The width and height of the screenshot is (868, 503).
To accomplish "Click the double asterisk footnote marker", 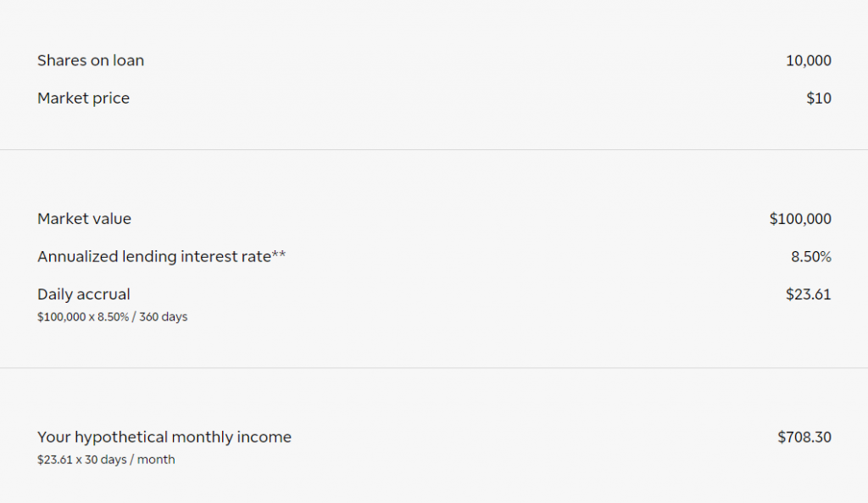I will [279, 254].
